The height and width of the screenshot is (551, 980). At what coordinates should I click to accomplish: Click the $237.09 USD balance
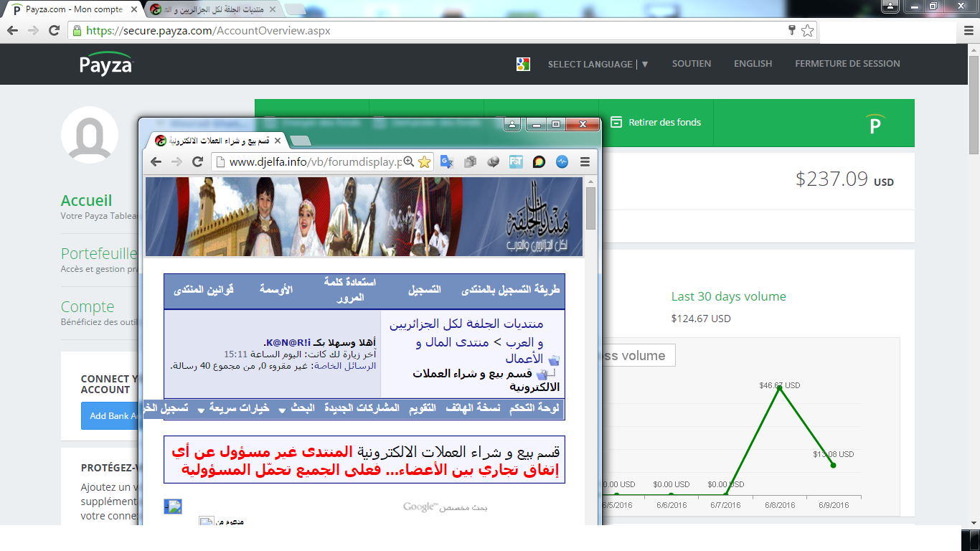coord(844,179)
